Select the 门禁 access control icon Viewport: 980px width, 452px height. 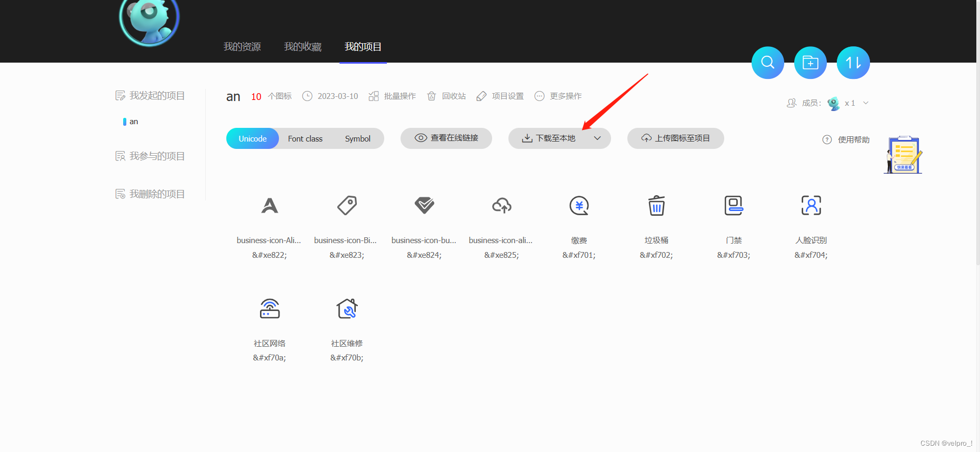point(734,205)
